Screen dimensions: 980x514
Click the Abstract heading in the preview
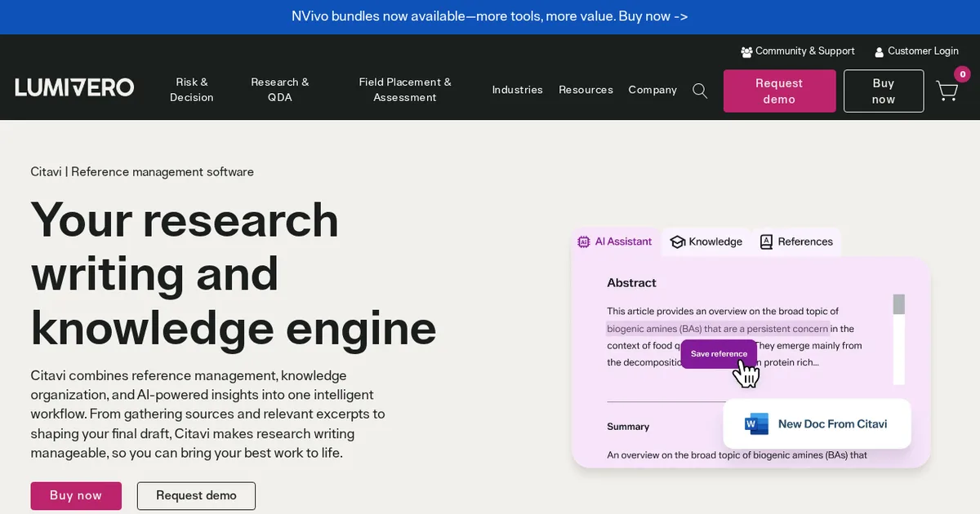click(631, 283)
